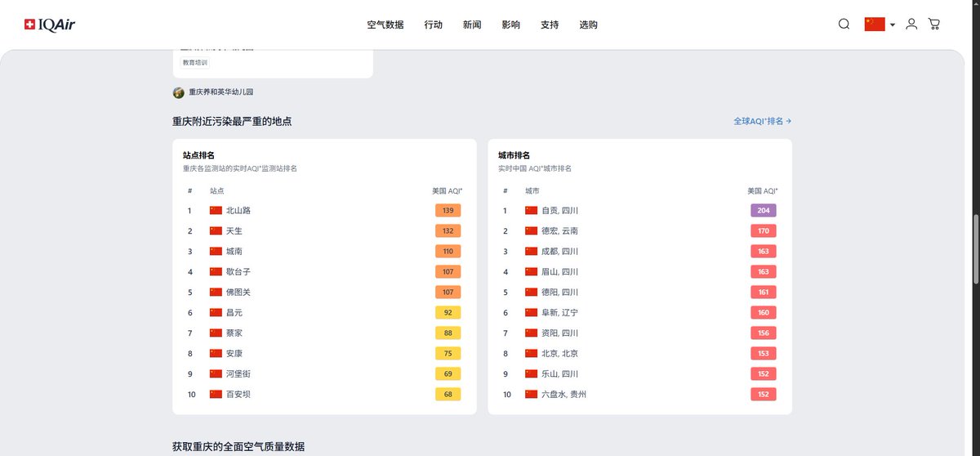Click the 教育培训 tag
This screenshot has height=456, width=980.
coord(194,62)
